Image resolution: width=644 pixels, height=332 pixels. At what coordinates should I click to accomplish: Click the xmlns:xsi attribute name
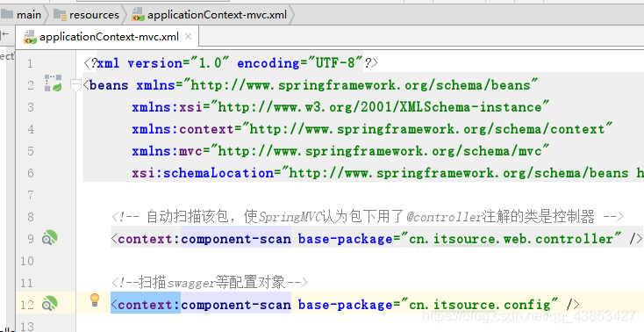(x=168, y=107)
